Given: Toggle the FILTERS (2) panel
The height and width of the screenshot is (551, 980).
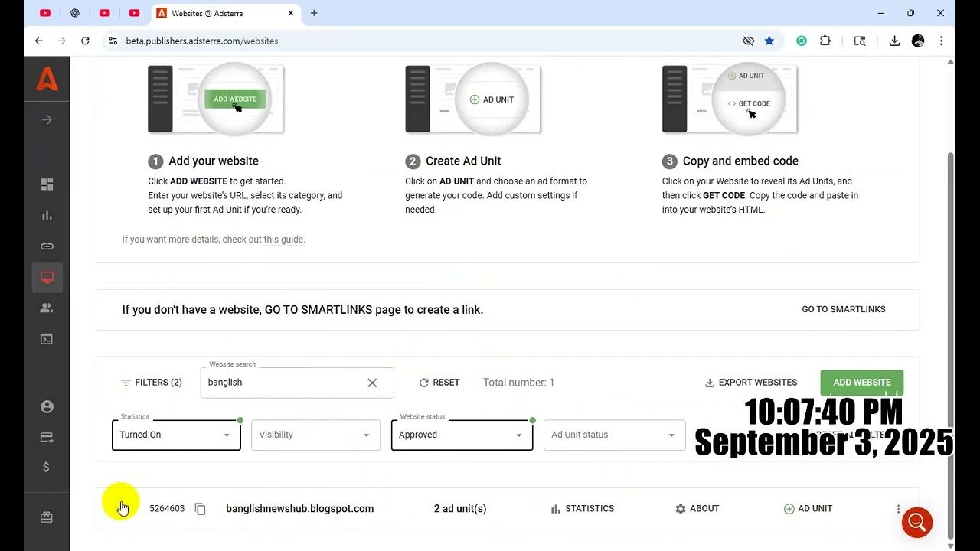Looking at the screenshot, I should [151, 383].
